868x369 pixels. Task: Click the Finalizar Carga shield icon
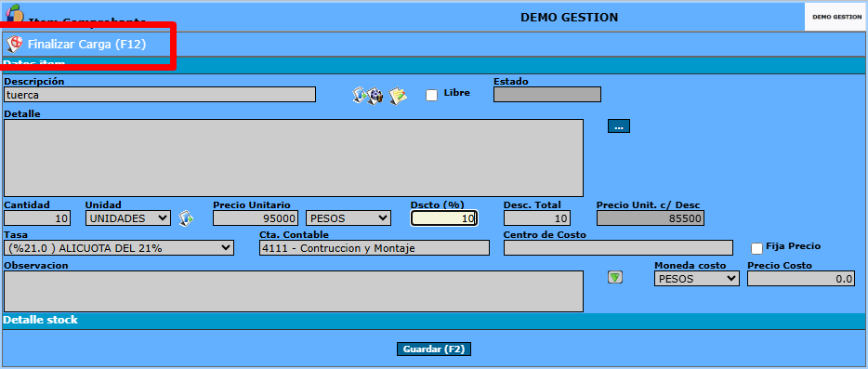14,44
